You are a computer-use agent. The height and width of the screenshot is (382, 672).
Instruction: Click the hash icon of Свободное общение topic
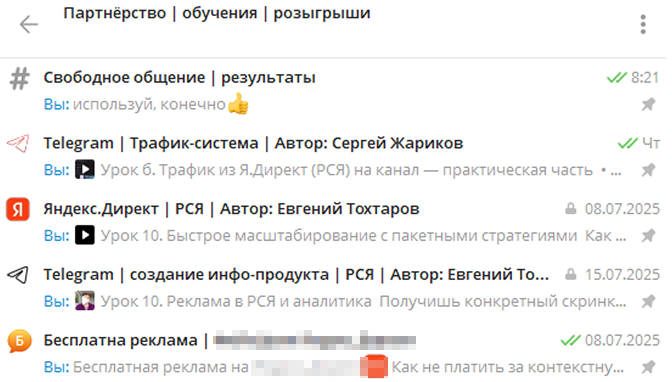pos(19,79)
